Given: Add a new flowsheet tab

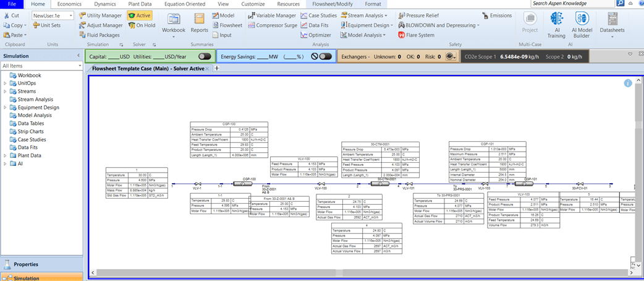Looking at the screenshot, I should pos(217,69).
